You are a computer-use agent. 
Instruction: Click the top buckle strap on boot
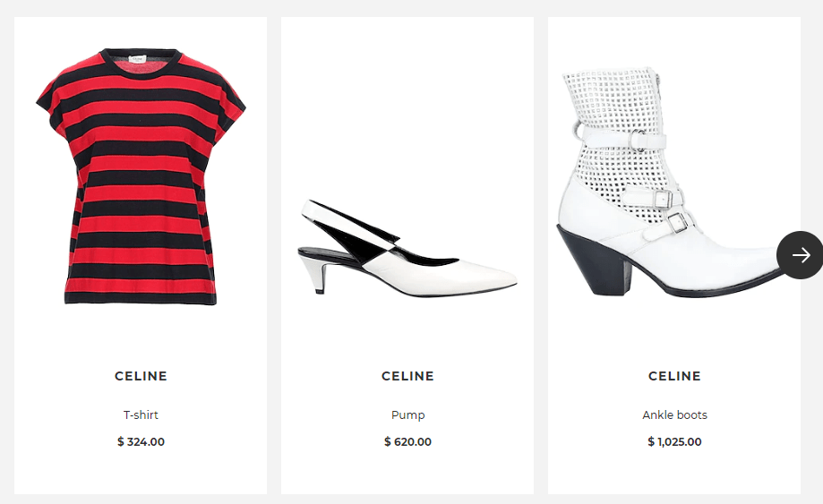coord(624,140)
